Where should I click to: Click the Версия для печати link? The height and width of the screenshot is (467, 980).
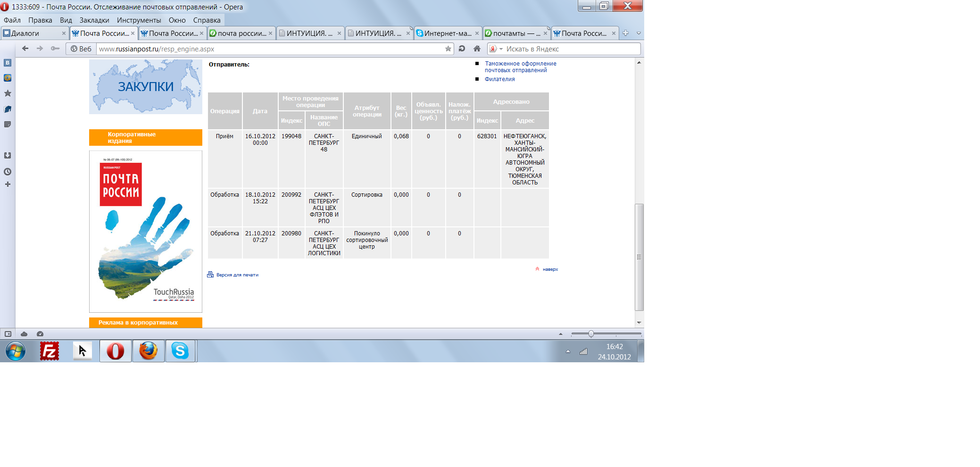[x=237, y=275]
